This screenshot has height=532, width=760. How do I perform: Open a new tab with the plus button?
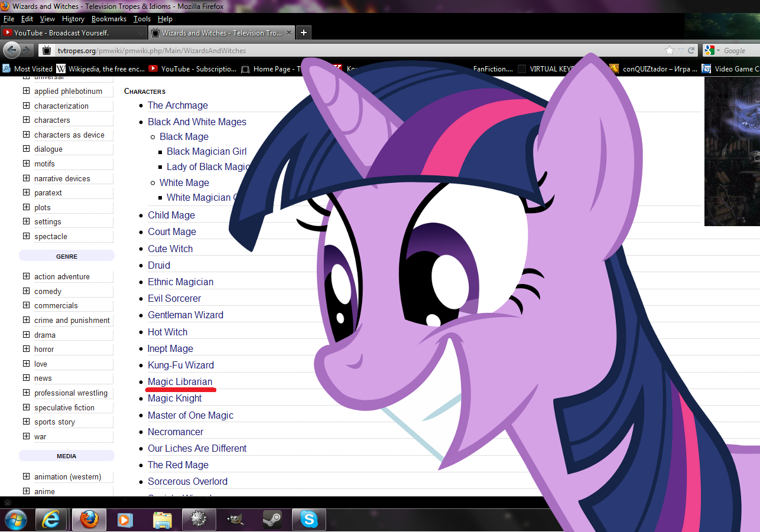[304, 32]
